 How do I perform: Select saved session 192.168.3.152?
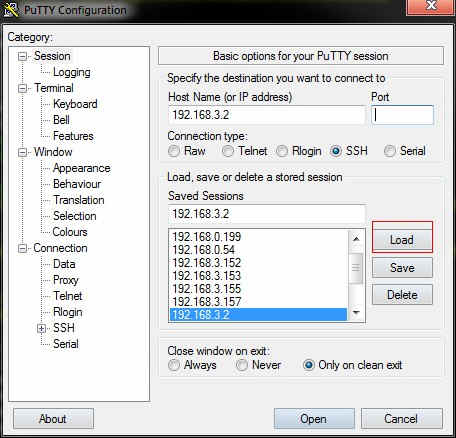tap(258, 263)
